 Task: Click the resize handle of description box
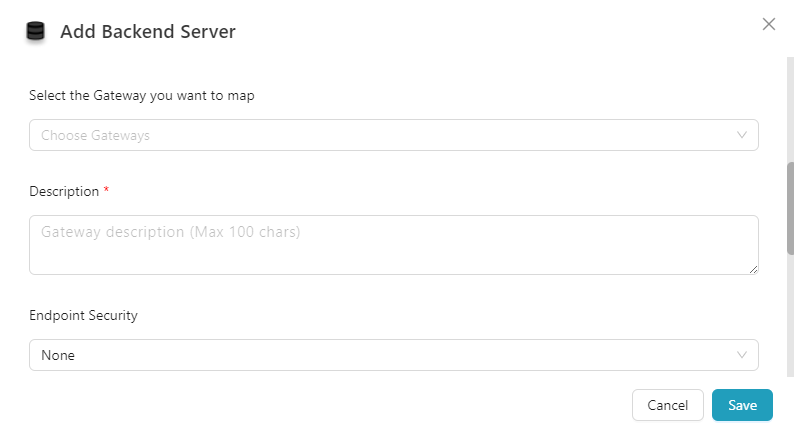[x=753, y=269]
